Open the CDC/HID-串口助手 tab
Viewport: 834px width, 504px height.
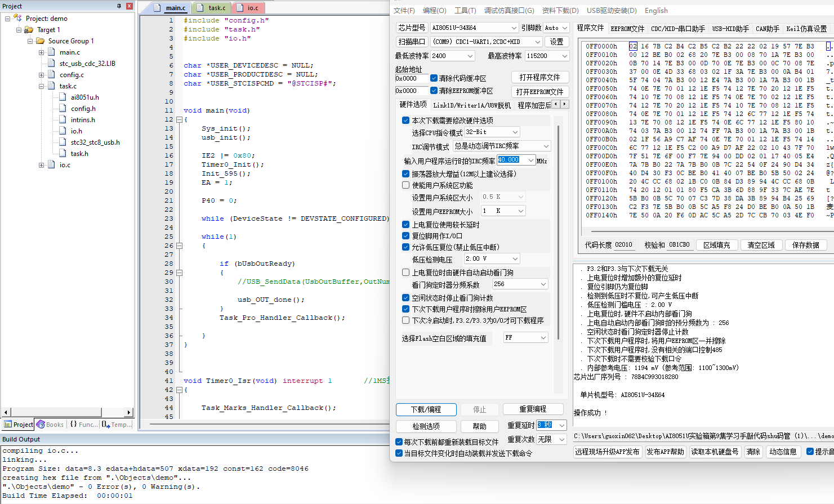click(x=677, y=28)
